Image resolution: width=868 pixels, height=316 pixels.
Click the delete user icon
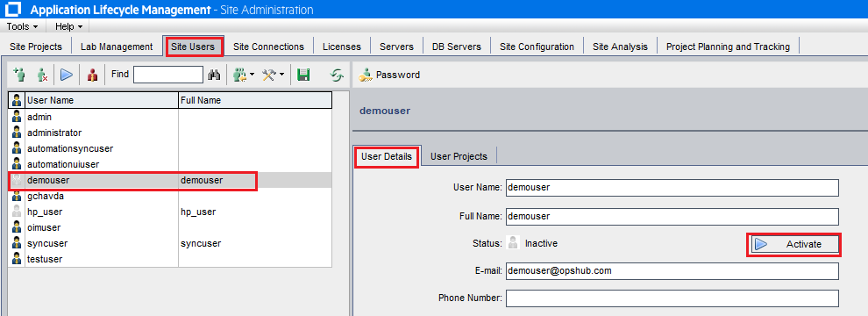[42, 75]
